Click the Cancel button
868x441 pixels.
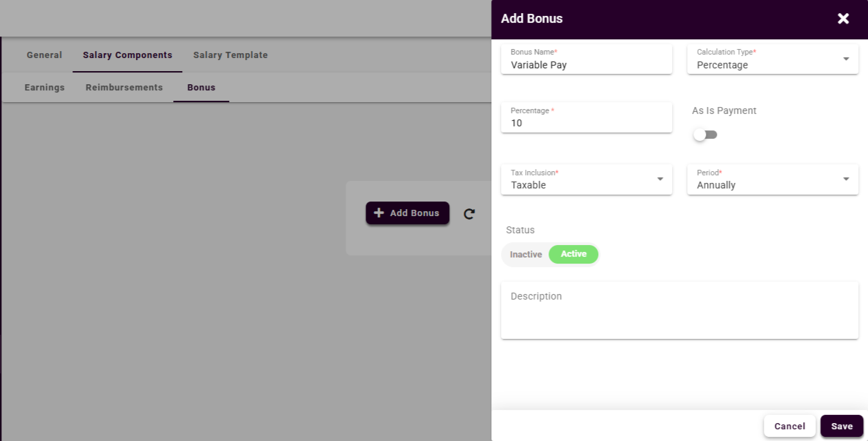(x=789, y=427)
